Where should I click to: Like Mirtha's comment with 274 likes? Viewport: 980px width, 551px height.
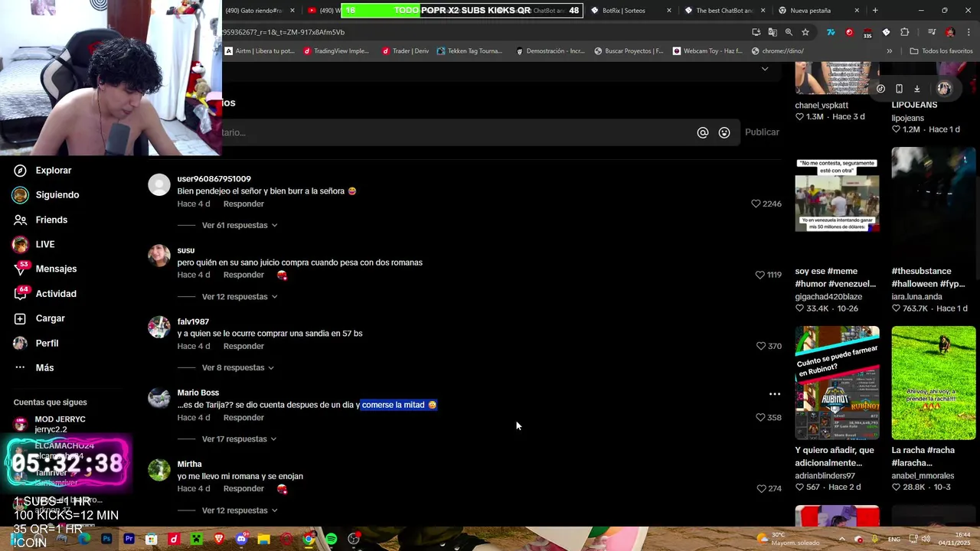point(761,488)
